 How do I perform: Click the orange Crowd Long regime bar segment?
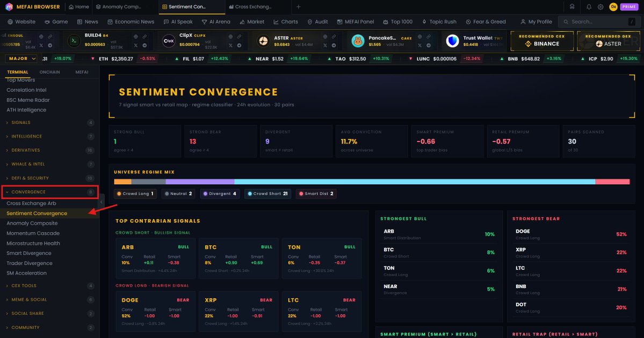pyautogui.click(x=123, y=182)
